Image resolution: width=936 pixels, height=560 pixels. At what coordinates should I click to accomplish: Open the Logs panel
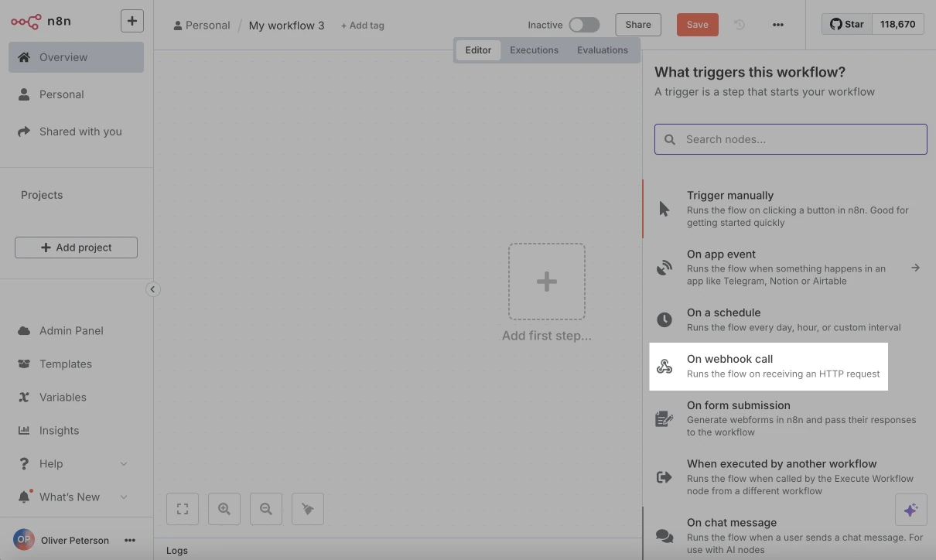pos(177,551)
